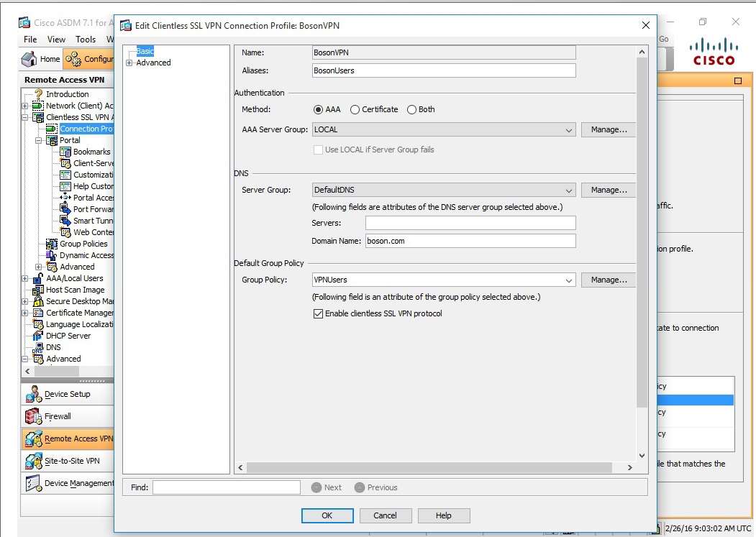Select Connection Profiles in the tree
The width and height of the screenshot is (756, 537).
coord(86,129)
